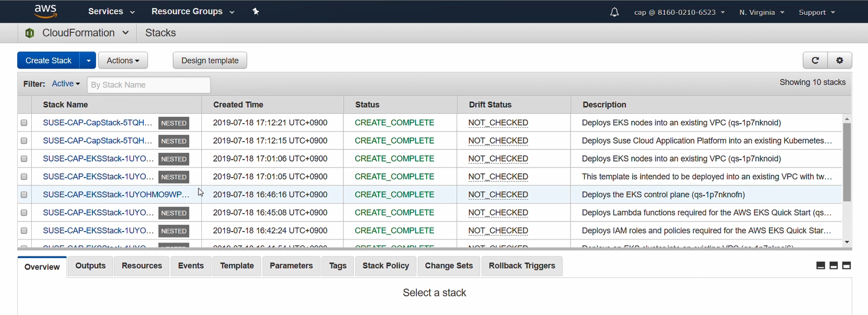Screen dimensions: 868x315
Task: Click the CloudFormation service hexagon icon
Action: 30,33
